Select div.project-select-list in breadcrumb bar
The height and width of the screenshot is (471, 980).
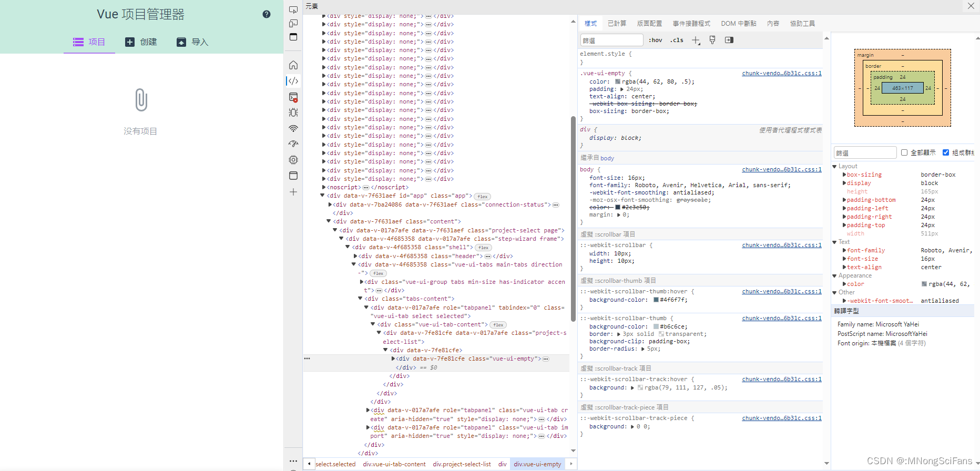coord(462,464)
